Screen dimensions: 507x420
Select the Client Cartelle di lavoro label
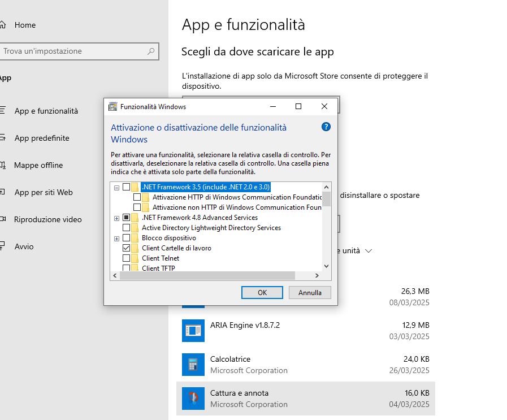[x=176, y=248]
